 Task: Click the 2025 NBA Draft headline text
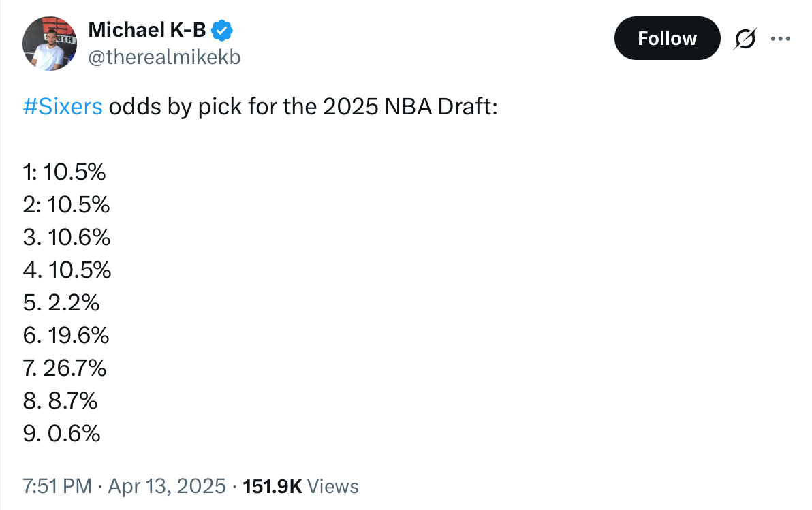pyautogui.click(x=410, y=107)
